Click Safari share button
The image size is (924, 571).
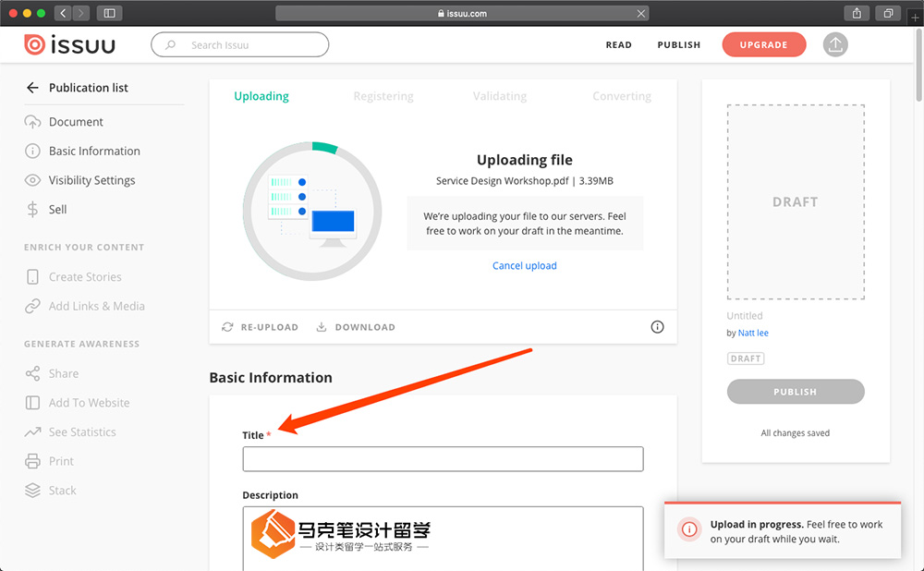click(857, 13)
